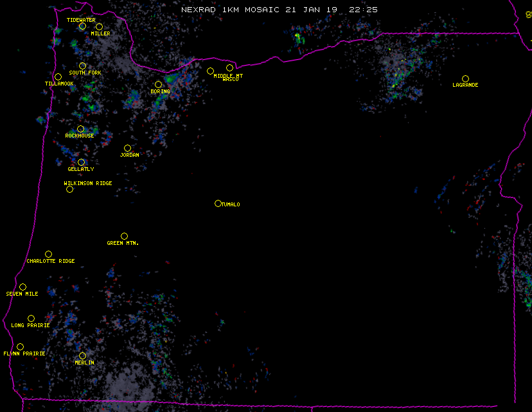Click the Tidewater station circle marker
This screenshot has height=412, width=532.
click(x=82, y=26)
